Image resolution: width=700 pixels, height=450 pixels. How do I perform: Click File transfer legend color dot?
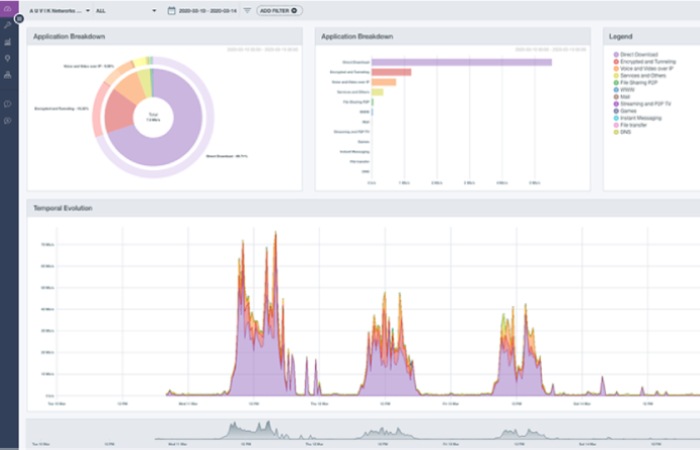coord(616,125)
